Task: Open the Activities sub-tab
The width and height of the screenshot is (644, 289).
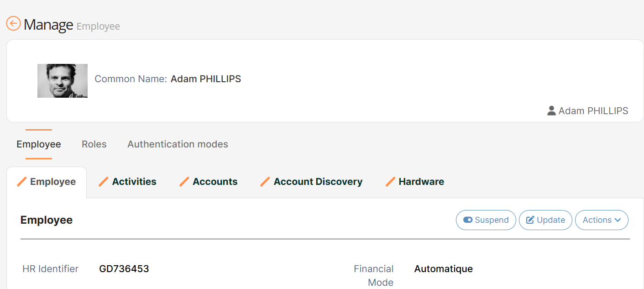Action: tap(128, 182)
